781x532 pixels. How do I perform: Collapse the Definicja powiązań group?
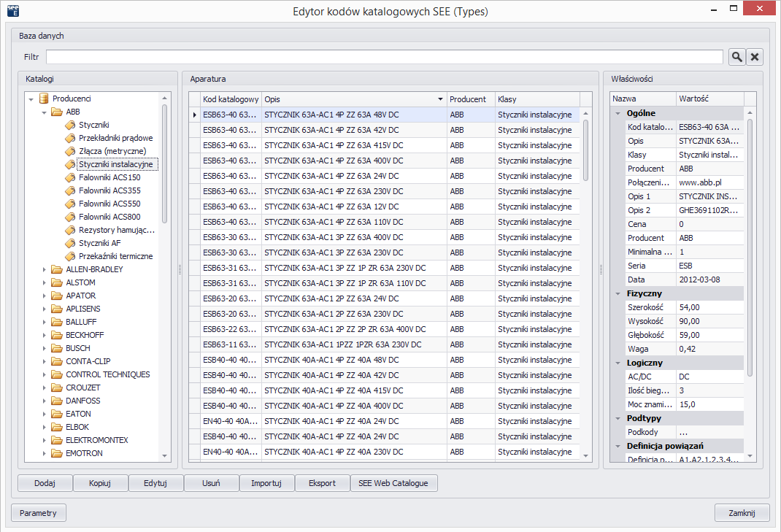(618, 447)
